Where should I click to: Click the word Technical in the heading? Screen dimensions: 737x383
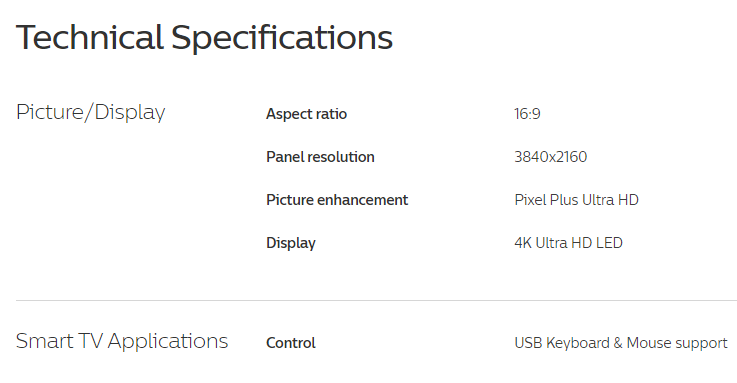coord(90,38)
